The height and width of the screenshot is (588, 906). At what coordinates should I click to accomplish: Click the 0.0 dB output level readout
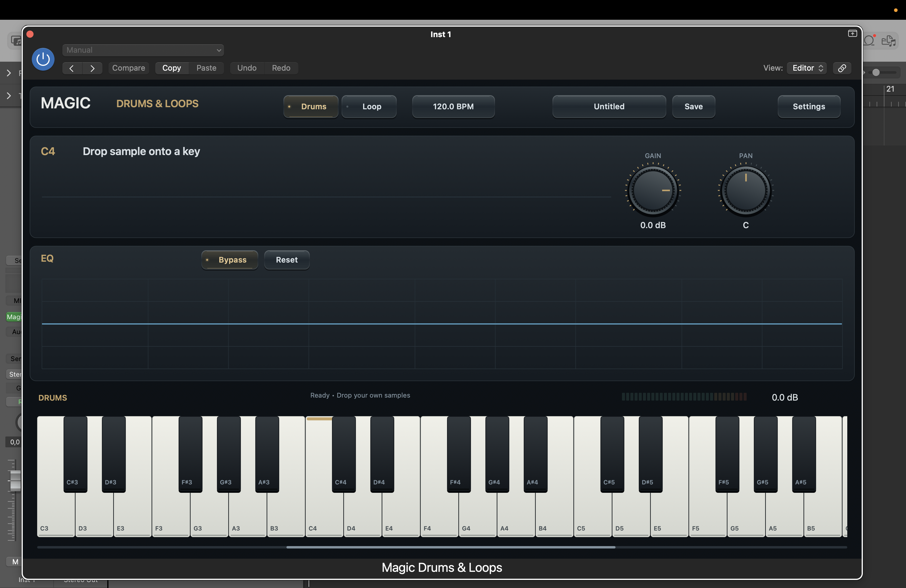(x=785, y=398)
